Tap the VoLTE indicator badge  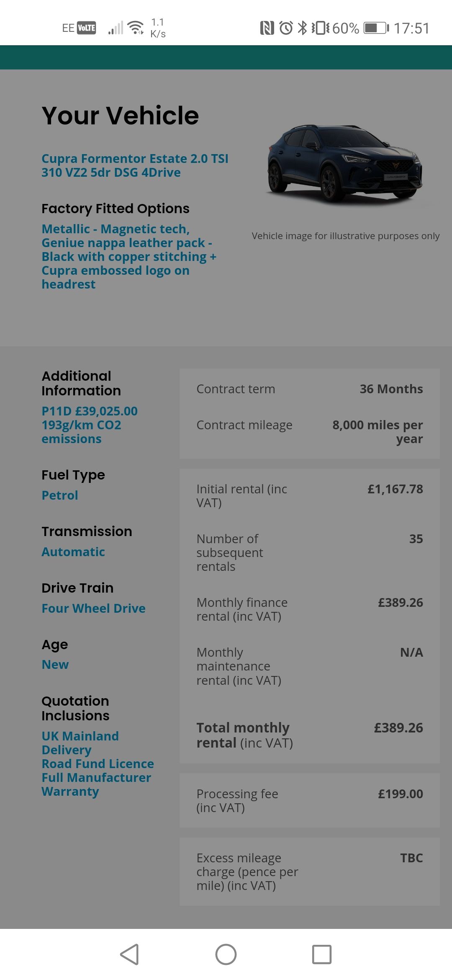87,28
